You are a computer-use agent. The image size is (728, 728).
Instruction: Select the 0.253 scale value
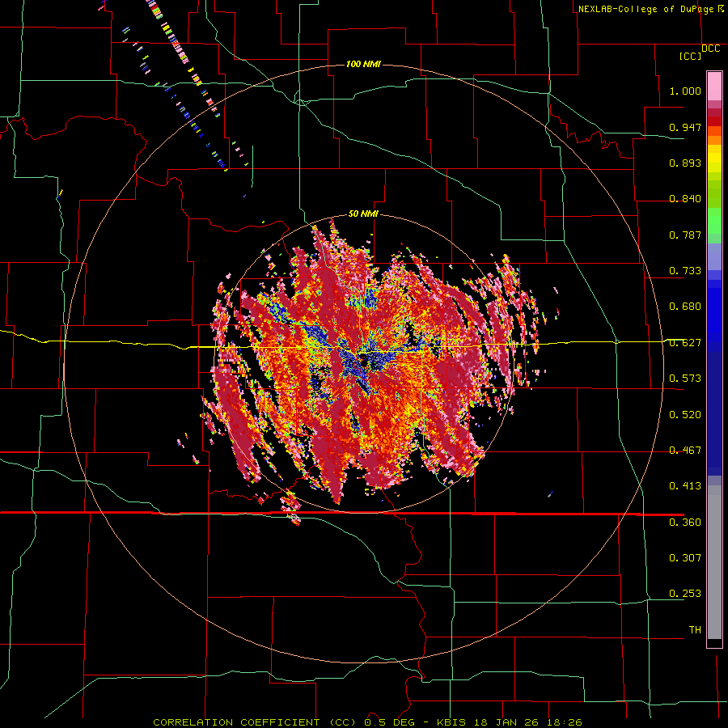click(x=685, y=593)
